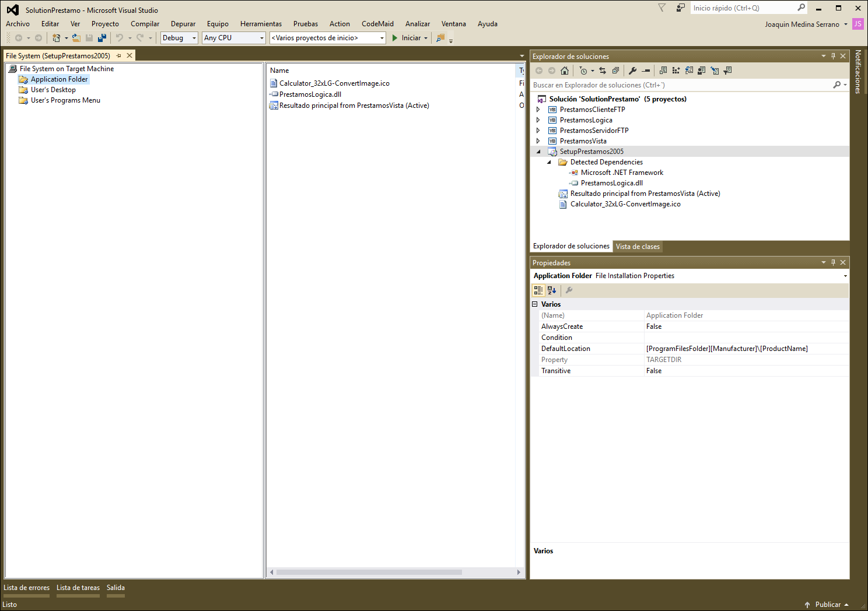
Task: Open the CodeMaid menu
Action: pyautogui.click(x=377, y=24)
